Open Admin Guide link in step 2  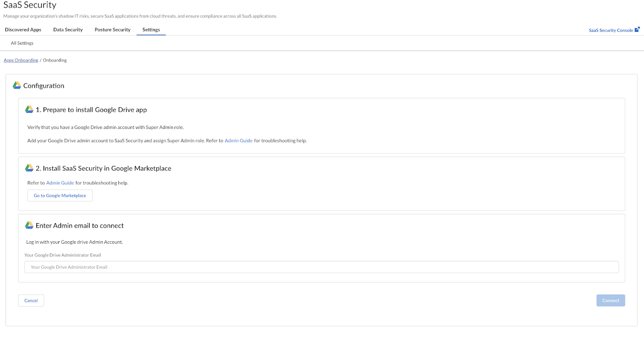60,183
